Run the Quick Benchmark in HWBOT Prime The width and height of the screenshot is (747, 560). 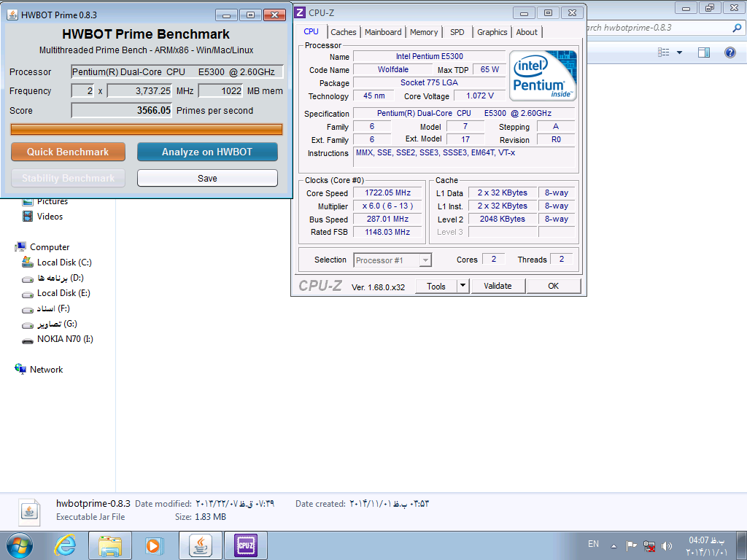(x=68, y=152)
